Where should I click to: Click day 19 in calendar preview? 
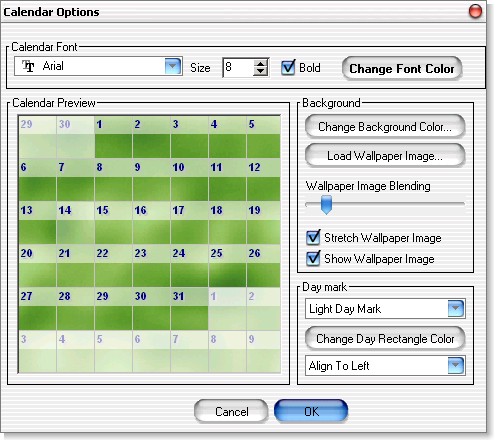point(263,222)
